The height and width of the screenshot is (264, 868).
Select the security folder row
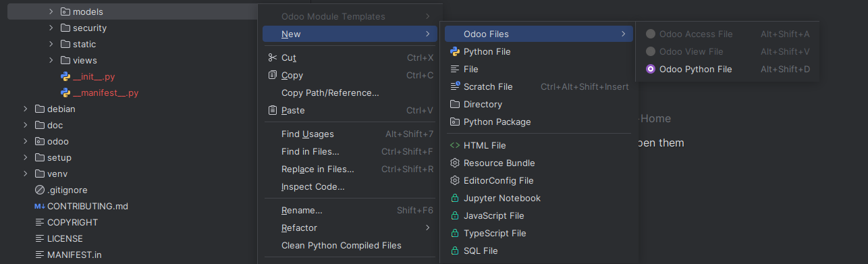133,28
